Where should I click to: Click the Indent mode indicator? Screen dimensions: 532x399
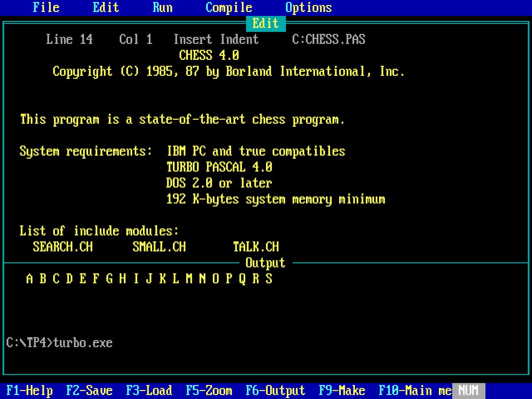(x=239, y=39)
